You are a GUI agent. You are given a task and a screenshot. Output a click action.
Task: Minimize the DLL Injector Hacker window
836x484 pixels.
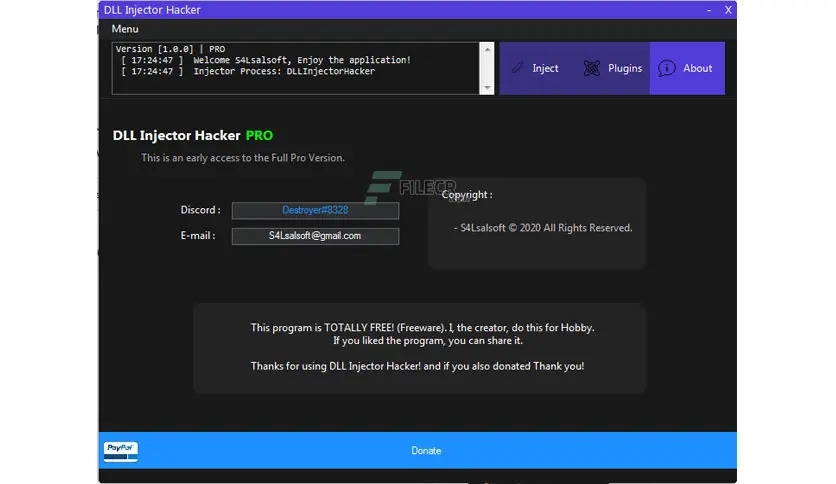(709, 10)
